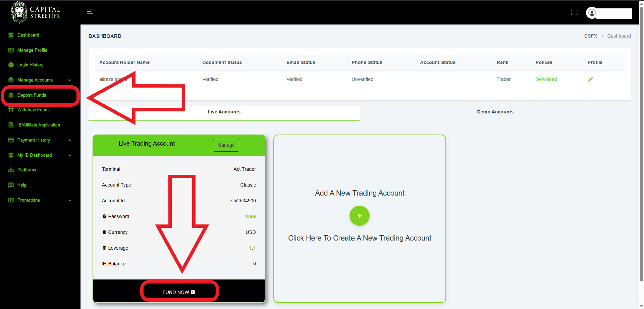Screen dimensions: 644x309
Task: Select the account id csfx2534900
Action: (x=242, y=201)
